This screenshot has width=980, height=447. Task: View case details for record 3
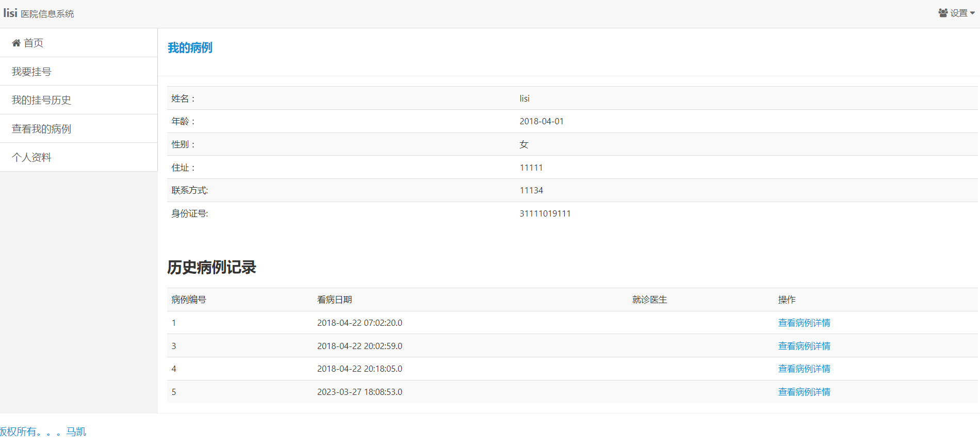click(x=804, y=346)
